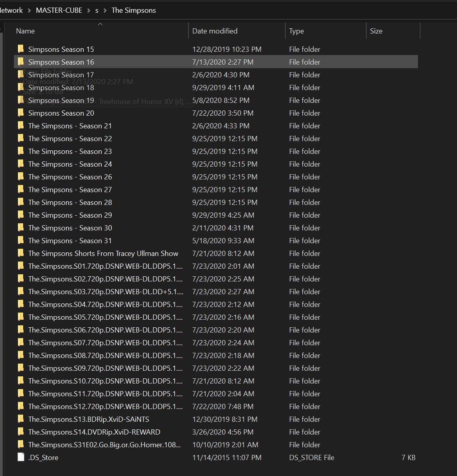Click folder icon beside The Simpsons - Season 26
This screenshot has width=457, height=476.
tap(21, 176)
